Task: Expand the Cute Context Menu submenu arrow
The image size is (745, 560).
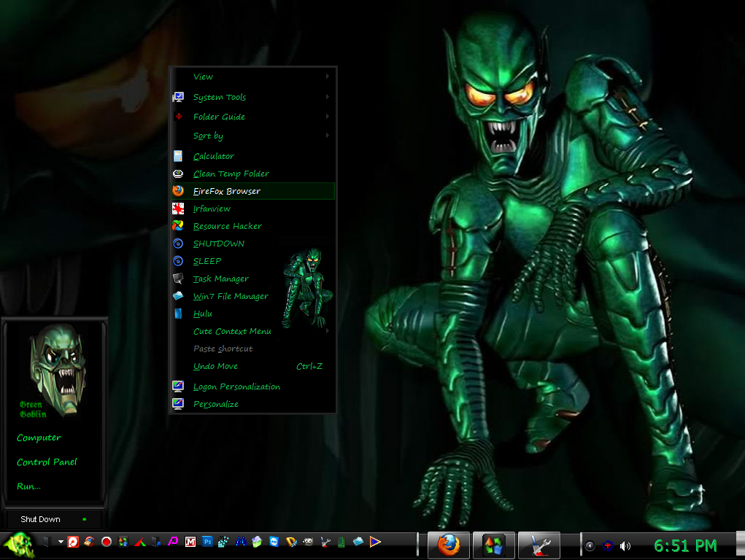Action: tap(328, 331)
